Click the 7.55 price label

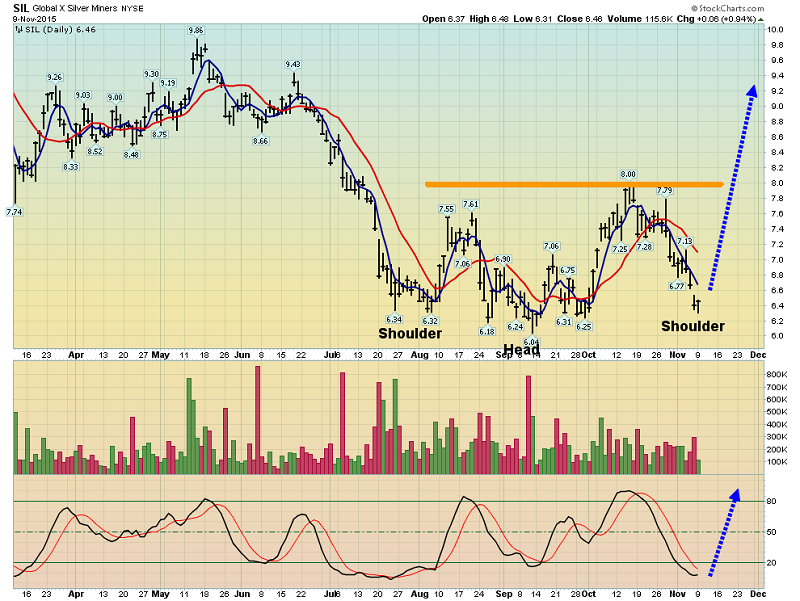pyautogui.click(x=446, y=209)
